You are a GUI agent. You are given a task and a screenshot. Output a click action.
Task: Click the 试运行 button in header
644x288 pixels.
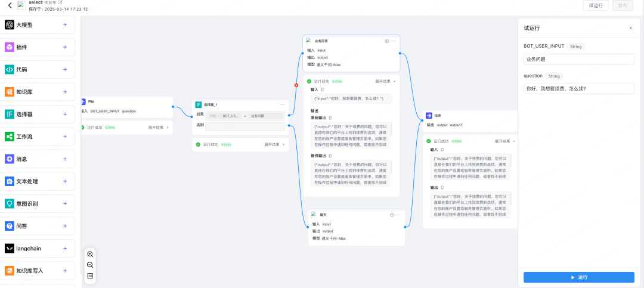(x=596, y=6)
